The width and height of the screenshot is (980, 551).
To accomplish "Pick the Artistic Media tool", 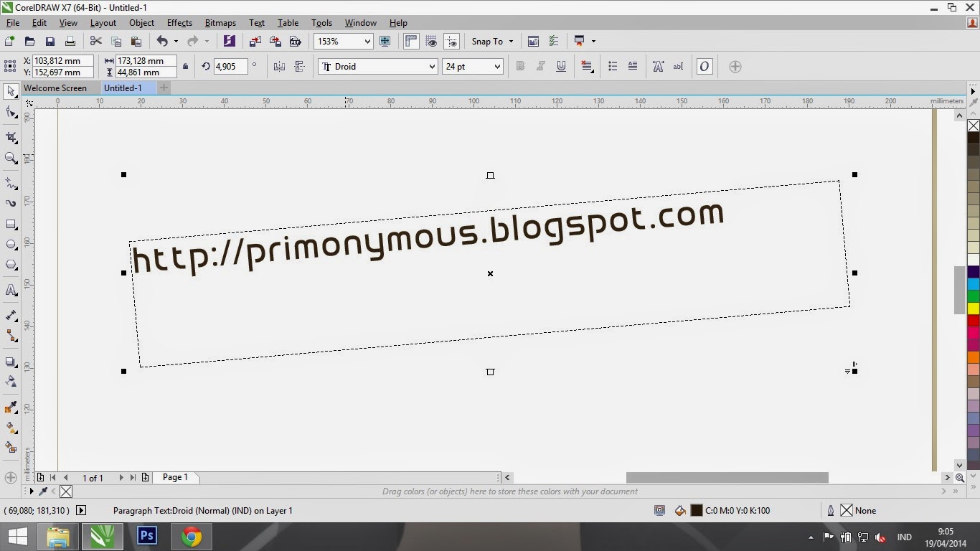I will click(x=11, y=204).
